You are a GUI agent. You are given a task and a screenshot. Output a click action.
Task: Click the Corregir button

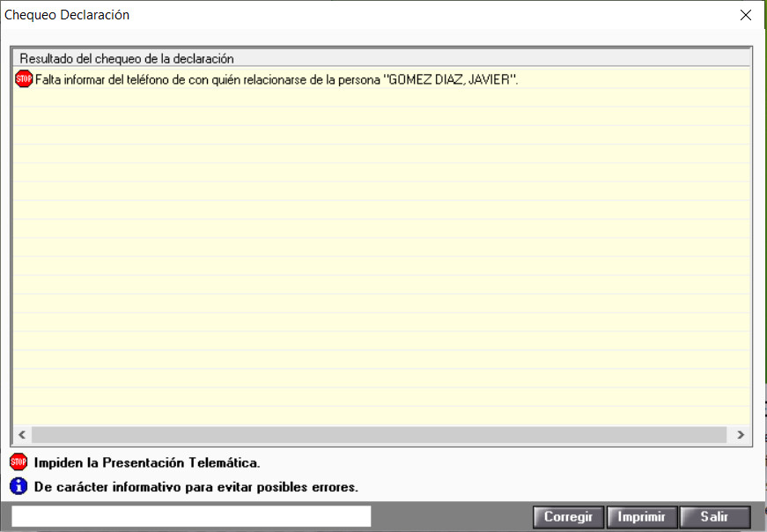click(568, 517)
